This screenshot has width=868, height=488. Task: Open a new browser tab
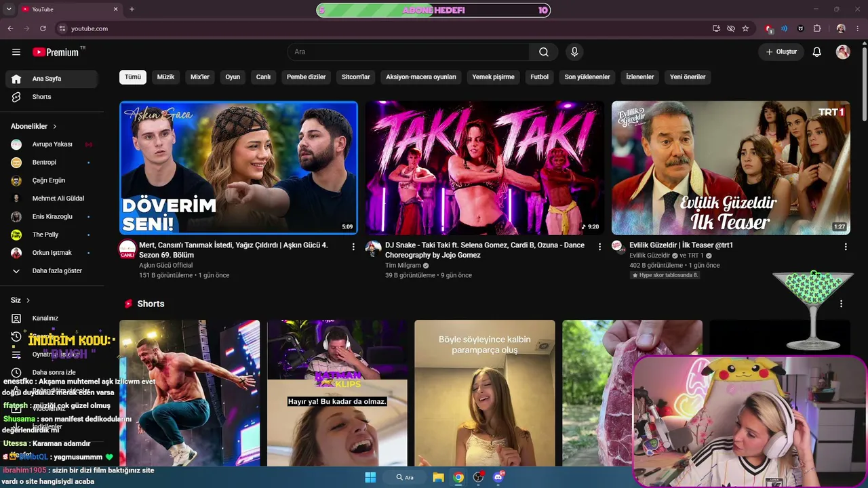pyautogui.click(x=132, y=9)
